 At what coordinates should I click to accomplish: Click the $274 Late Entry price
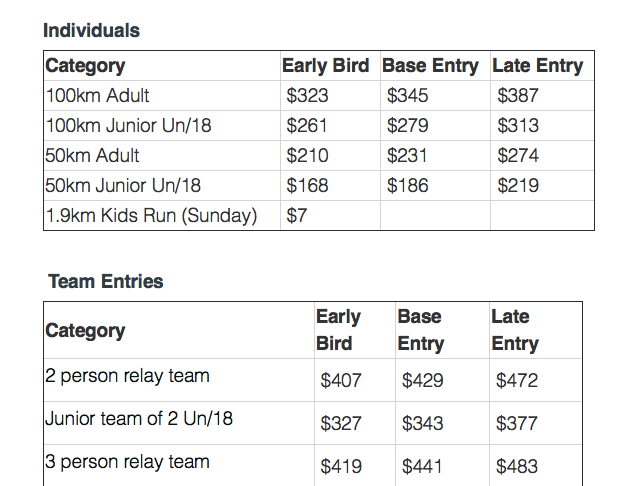coord(517,156)
